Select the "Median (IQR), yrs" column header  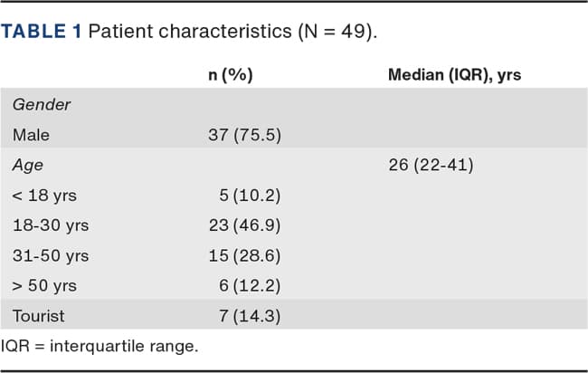(x=454, y=75)
